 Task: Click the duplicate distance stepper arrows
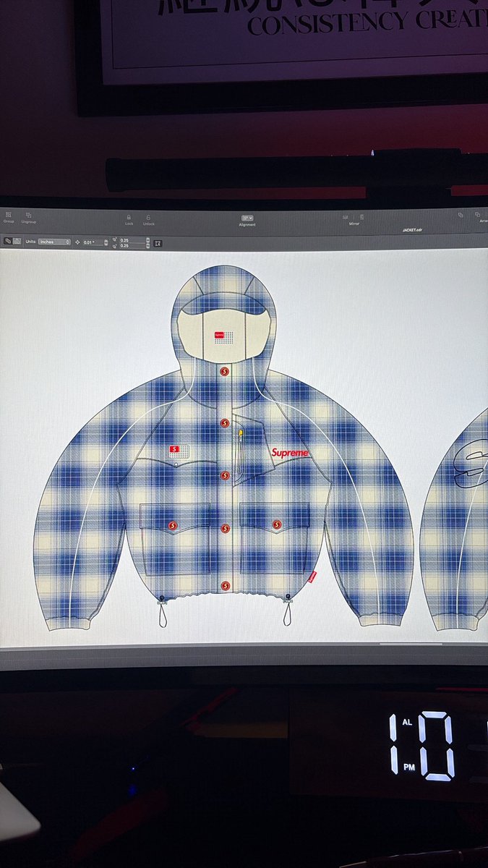[x=147, y=242]
